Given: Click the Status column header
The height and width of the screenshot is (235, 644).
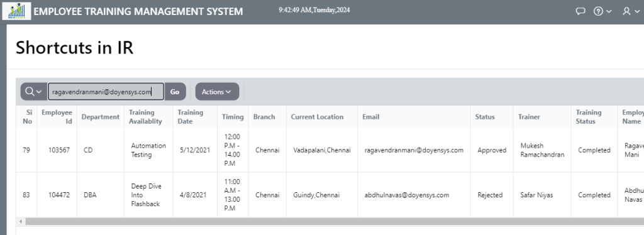Looking at the screenshot, I should [x=485, y=117].
